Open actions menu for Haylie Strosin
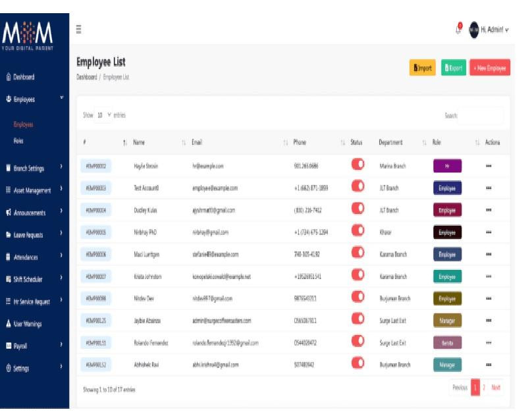Viewport: 532px width, 416px height. tap(489, 167)
